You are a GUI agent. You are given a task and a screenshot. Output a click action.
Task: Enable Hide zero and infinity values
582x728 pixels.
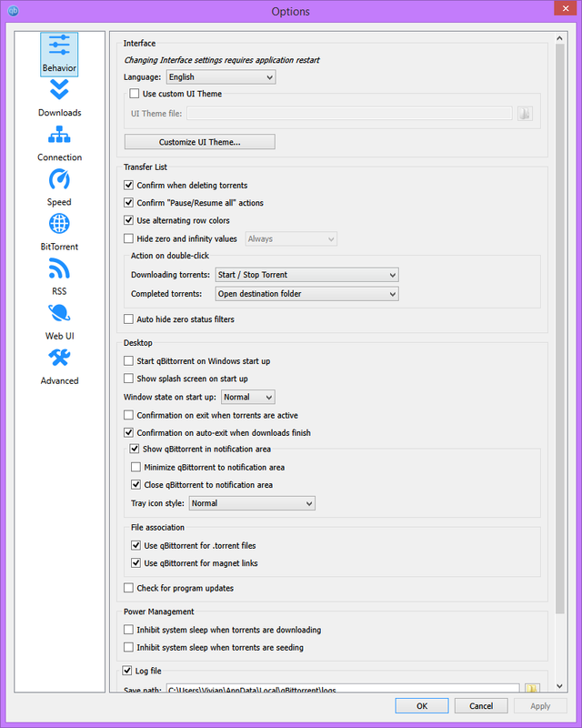[128, 238]
